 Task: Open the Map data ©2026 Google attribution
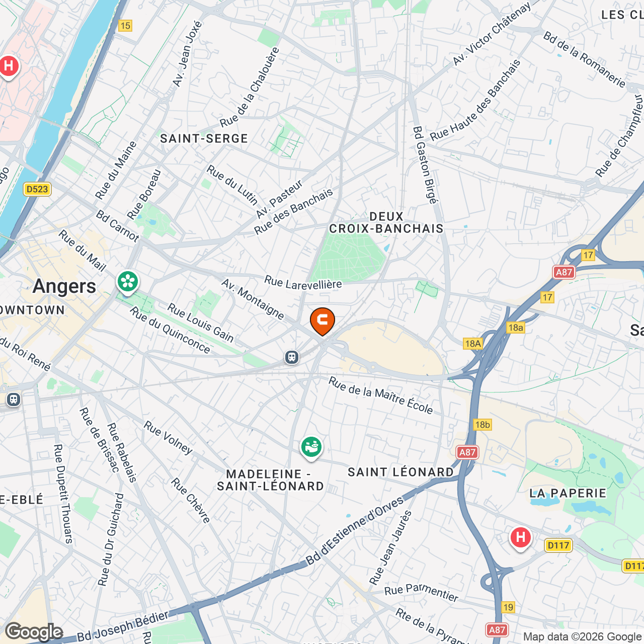[583, 637]
